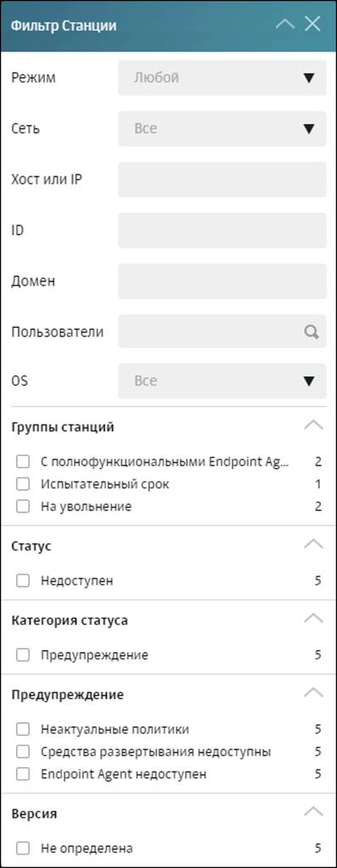Check the Испытательный срок checkbox
Image resolution: width=337 pixels, height=868 pixels.
click(x=23, y=484)
